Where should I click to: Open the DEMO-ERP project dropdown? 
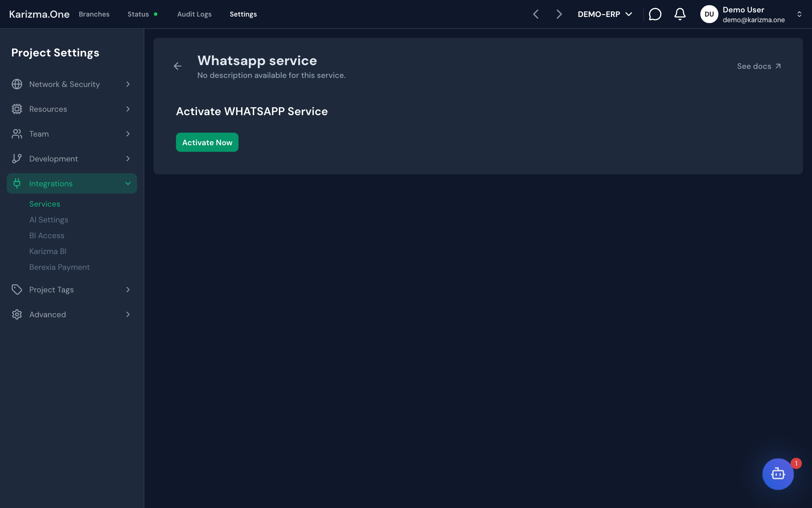pos(605,14)
